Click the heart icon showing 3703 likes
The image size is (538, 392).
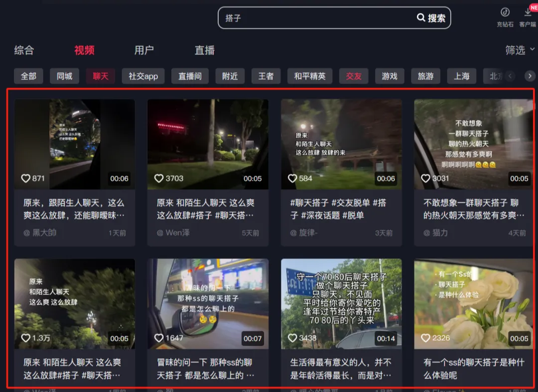[x=158, y=177]
